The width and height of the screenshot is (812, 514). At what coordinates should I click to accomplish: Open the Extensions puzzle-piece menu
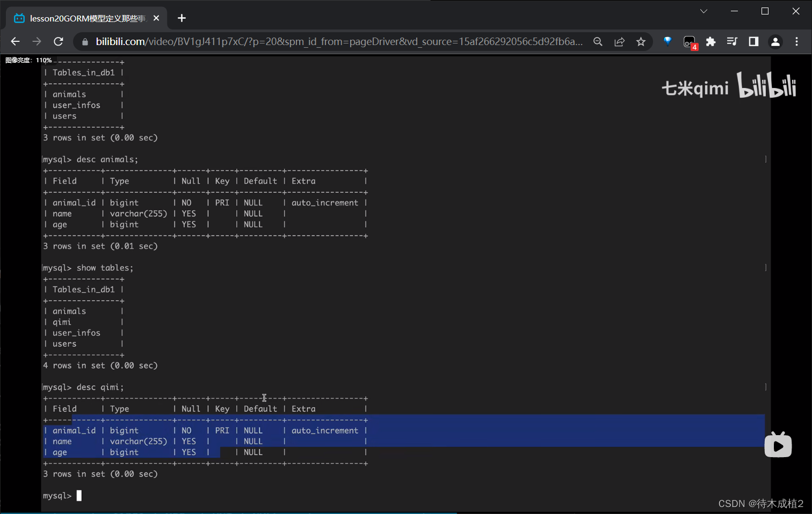click(x=711, y=41)
